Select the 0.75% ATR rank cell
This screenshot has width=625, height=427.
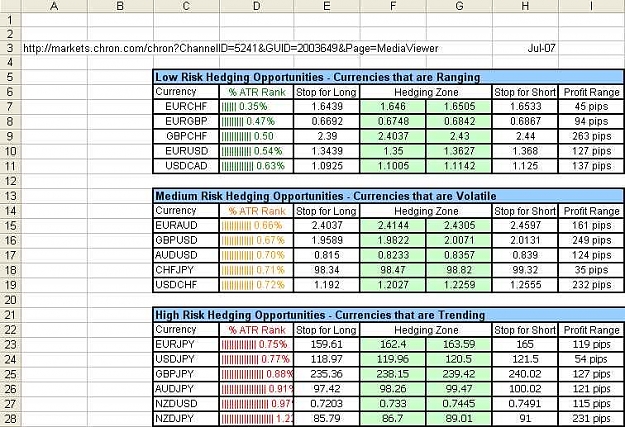click(256, 344)
